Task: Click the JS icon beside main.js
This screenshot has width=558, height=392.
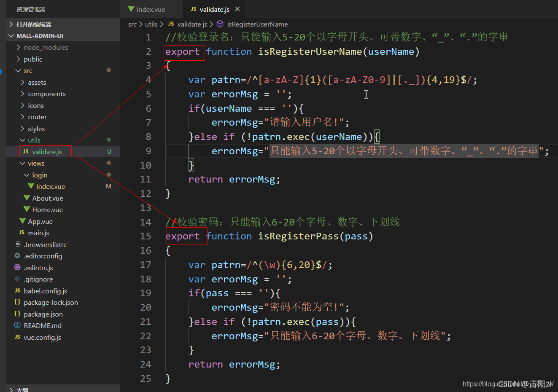Action: click(22, 233)
